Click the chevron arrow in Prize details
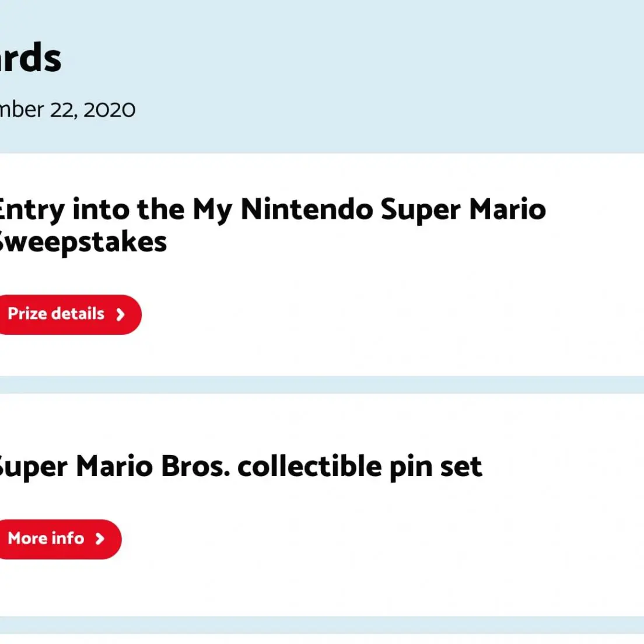The image size is (644, 644). [x=120, y=315]
